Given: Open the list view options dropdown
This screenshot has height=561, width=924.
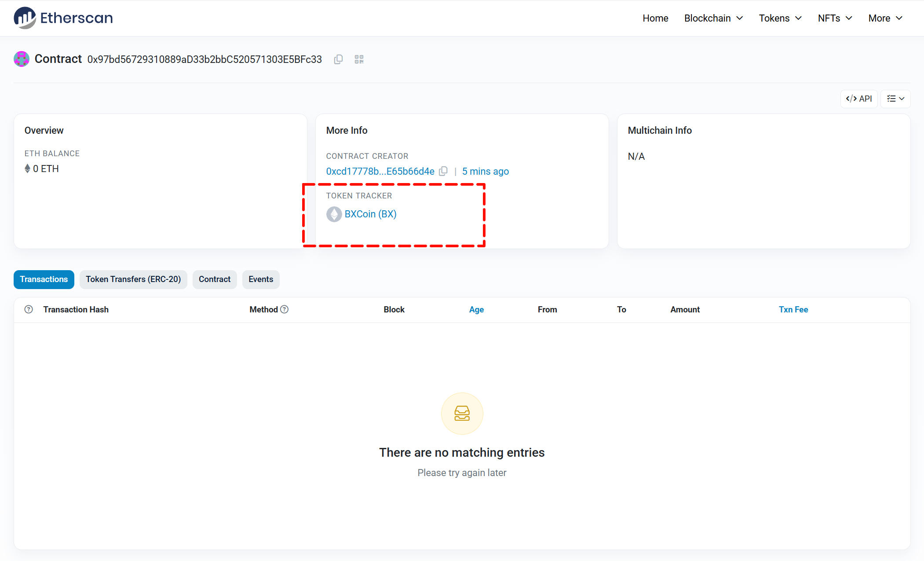Looking at the screenshot, I should coord(895,99).
